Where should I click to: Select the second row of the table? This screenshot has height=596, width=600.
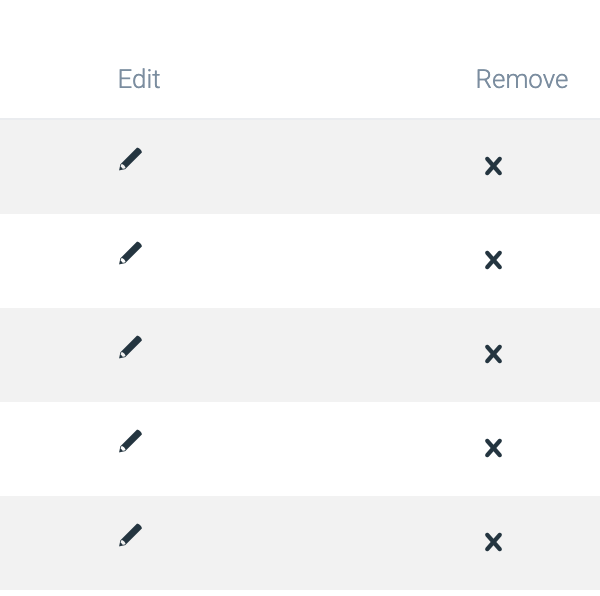tap(300, 260)
